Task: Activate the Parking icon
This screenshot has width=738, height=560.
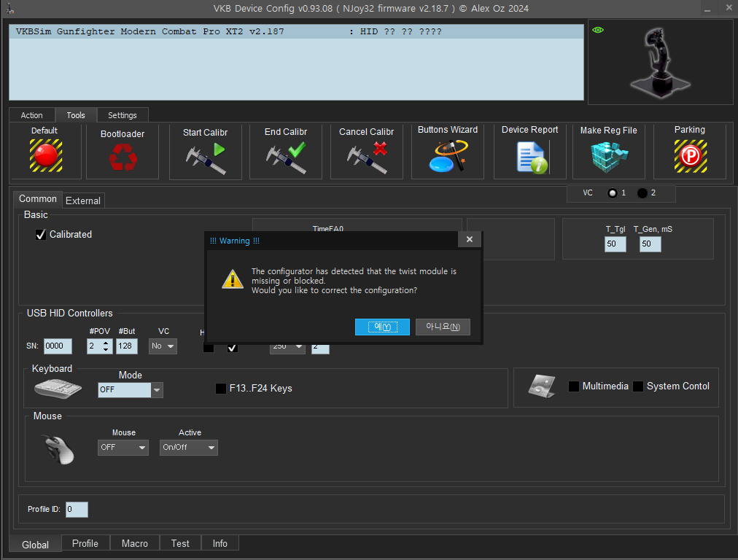Action: pos(691,156)
